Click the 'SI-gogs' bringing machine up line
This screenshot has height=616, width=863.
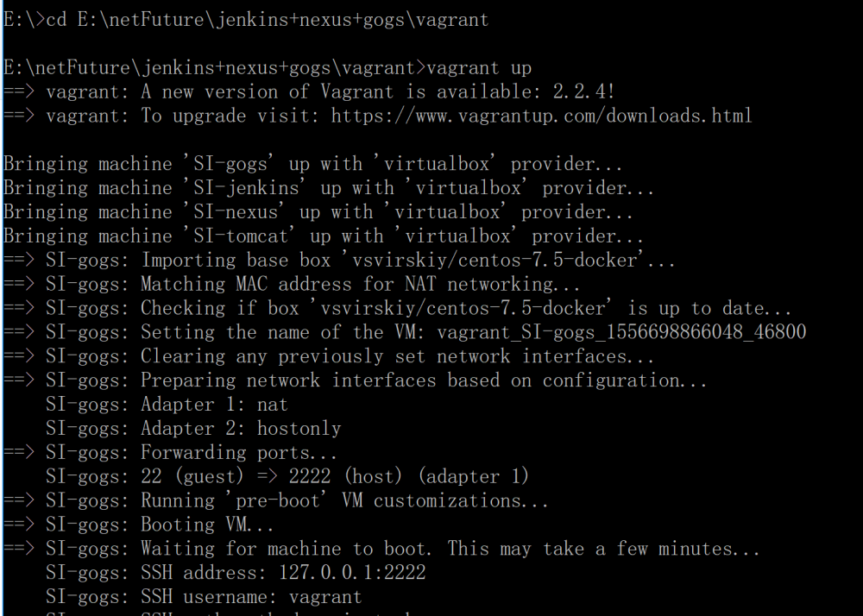click(x=312, y=164)
